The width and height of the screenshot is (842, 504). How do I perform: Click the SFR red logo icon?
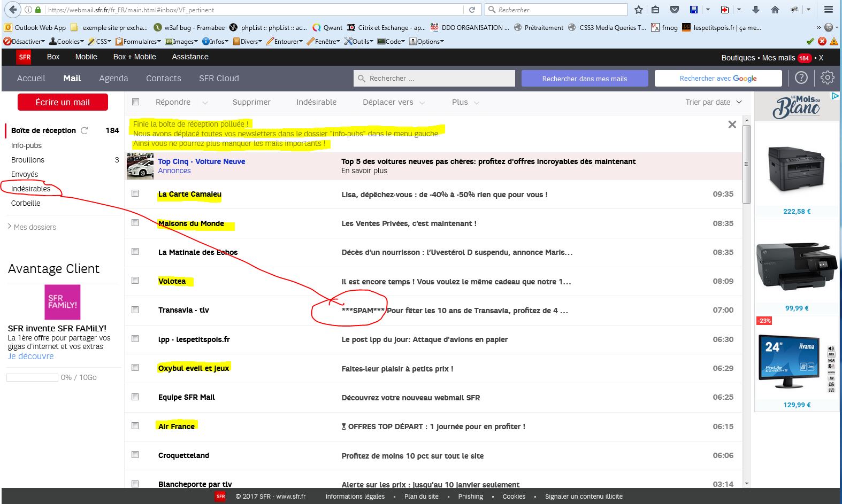[25, 57]
